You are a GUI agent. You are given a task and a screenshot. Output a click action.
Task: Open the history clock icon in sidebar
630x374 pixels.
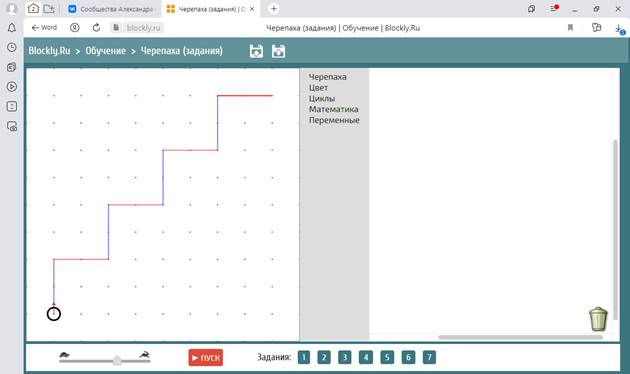point(12,47)
